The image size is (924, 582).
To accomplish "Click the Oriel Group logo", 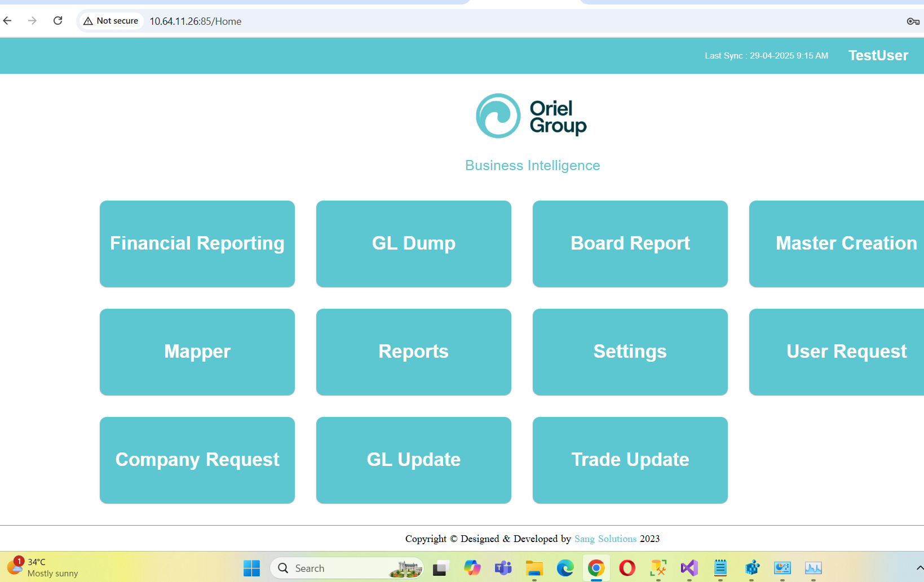I will click(532, 116).
